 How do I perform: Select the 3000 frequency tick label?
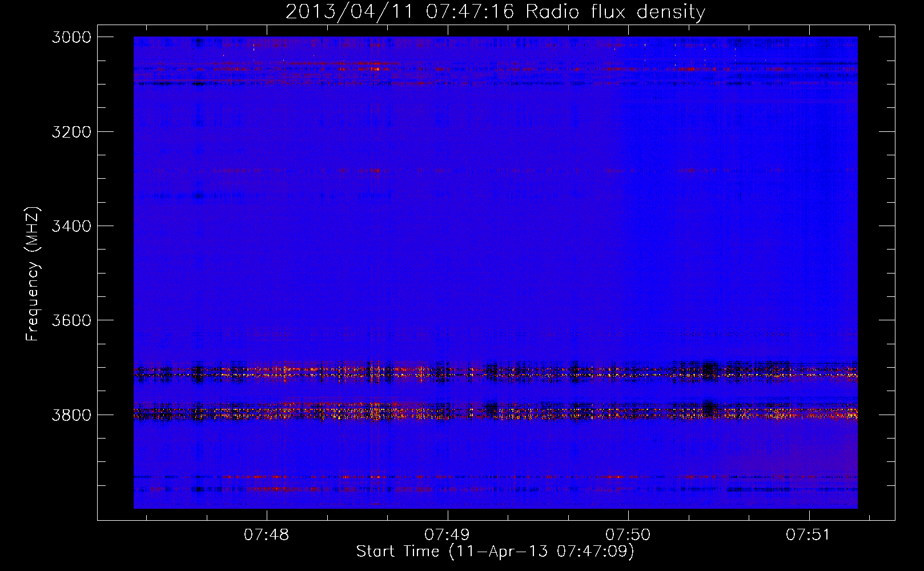(x=71, y=37)
